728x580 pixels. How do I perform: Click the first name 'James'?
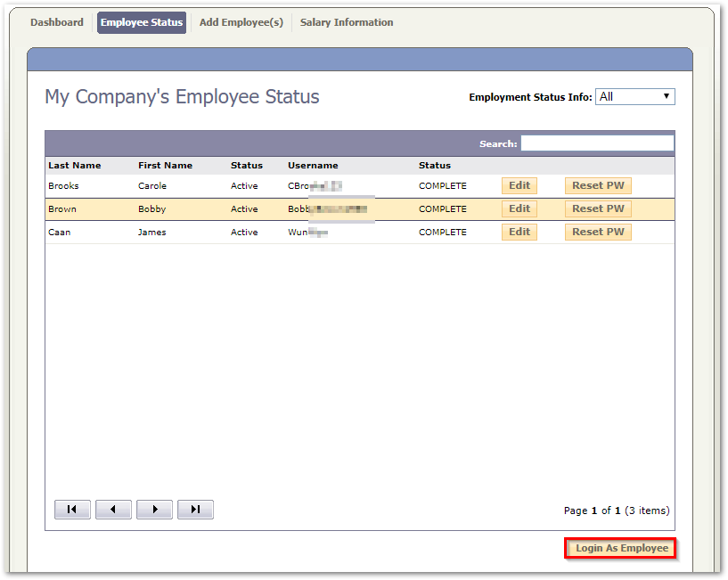tap(151, 233)
